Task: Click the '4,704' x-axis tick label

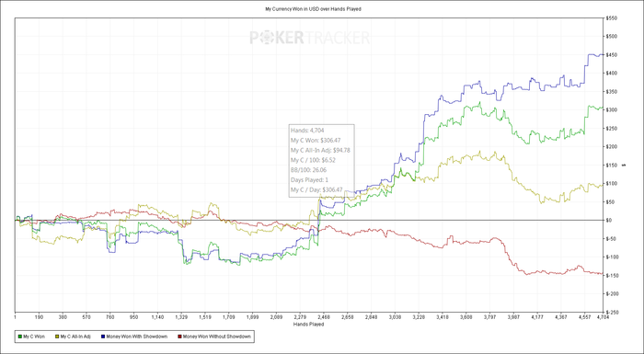Action: coord(603,317)
